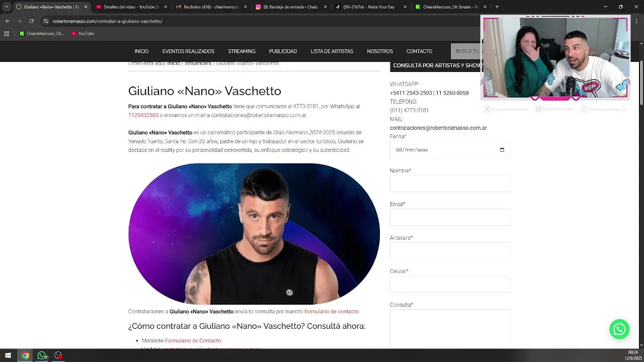The width and height of the screenshot is (644, 362).
Task: Click the browser forward arrow
Action: (x=19, y=21)
